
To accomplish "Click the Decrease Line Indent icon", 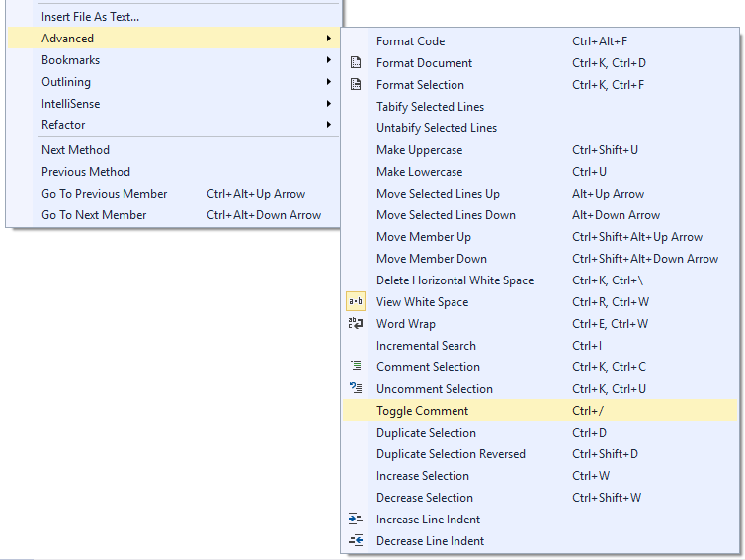I will tap(356, 540).
